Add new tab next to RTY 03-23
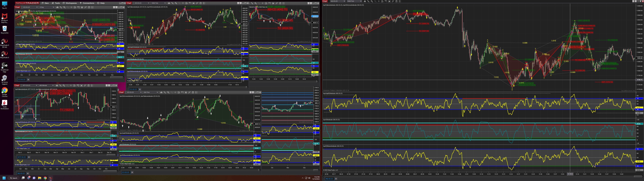Image resolution: width=644 pixels, height=181 pixels. click(29, 157)
